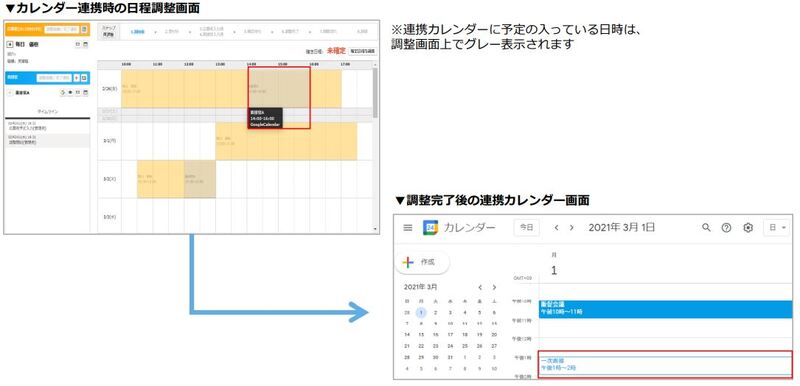Screen dimensions: 800x386
Task: Click the calendar icon in orange applicant header
Action: (x=85, y=30)
